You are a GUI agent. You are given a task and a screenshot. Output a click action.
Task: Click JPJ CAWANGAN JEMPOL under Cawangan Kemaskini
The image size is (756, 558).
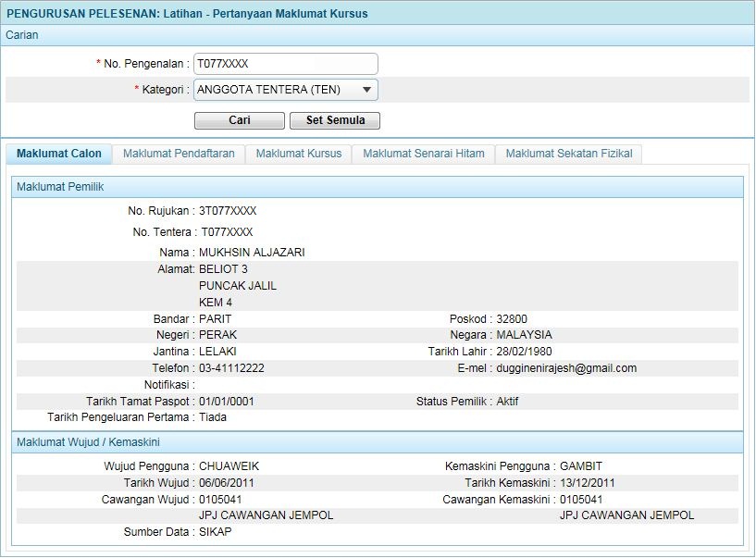(x=626, y=515)
